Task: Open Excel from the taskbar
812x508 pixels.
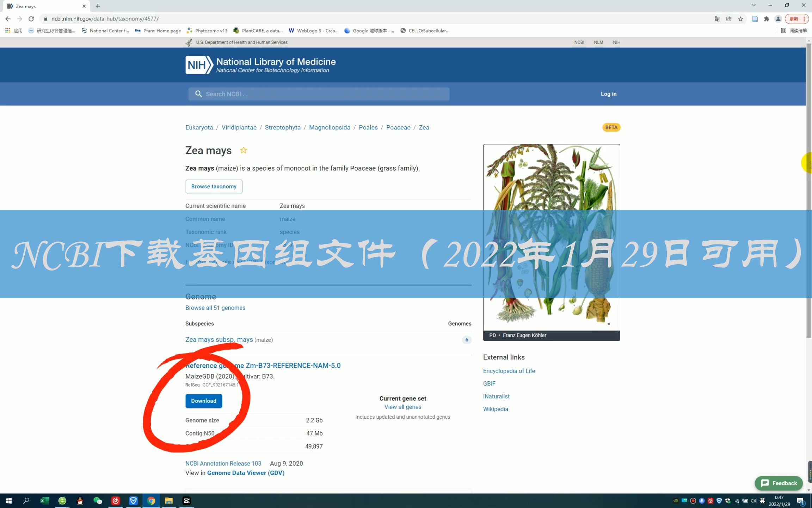Action: (44, 501)
